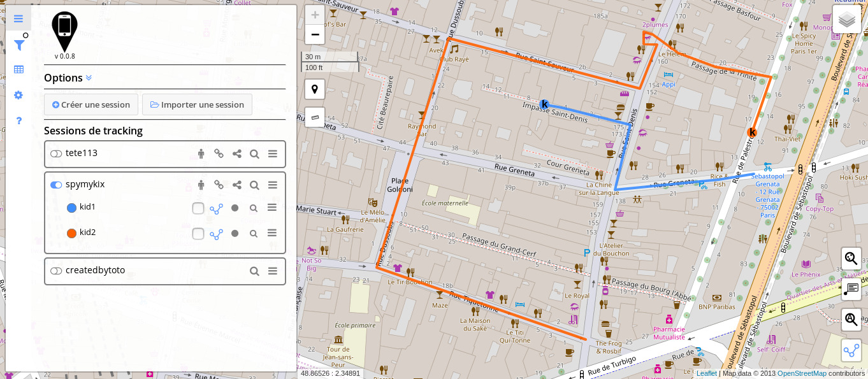The image size is (868, 379).
Task: Click share icon in spymykix row
Action: 236,185
